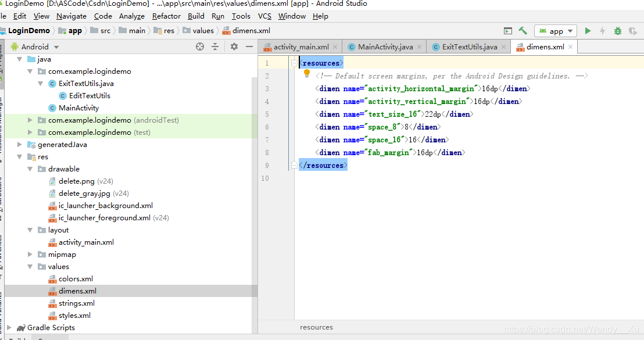644x340 pixels.
Task: Open the project panel gear settings
Action: click(x=234, y=46)
